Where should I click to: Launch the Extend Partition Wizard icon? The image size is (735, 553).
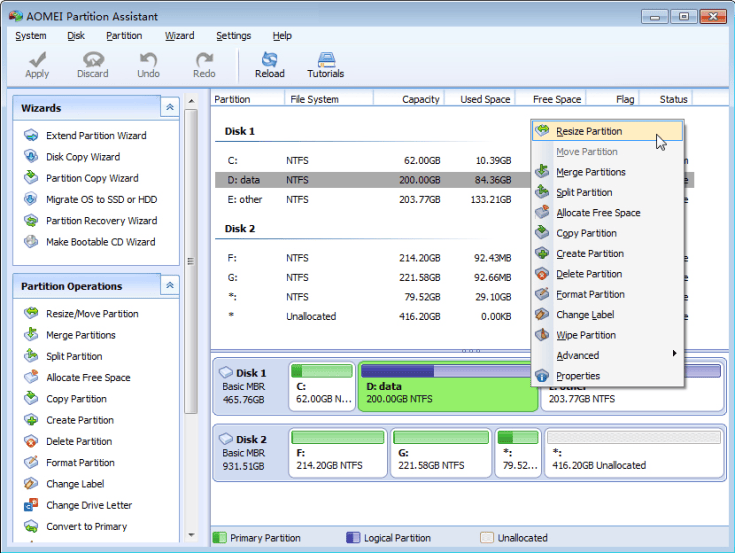31,135
